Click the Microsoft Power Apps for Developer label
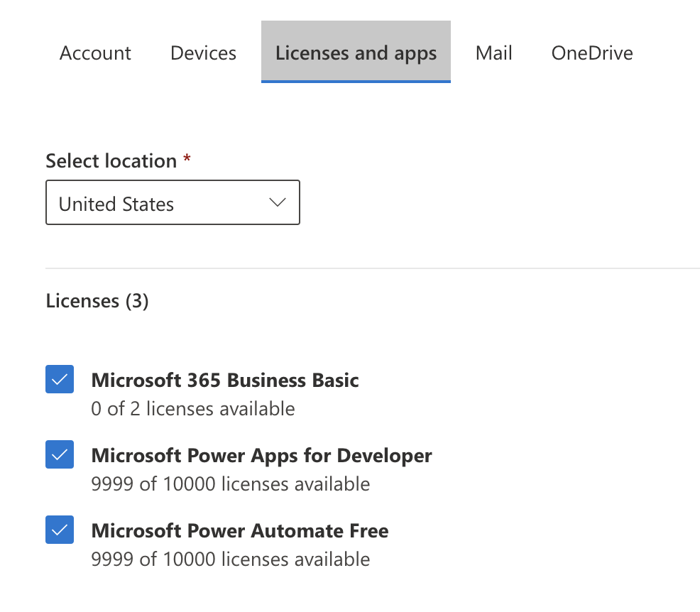 (x=261, y=456)
